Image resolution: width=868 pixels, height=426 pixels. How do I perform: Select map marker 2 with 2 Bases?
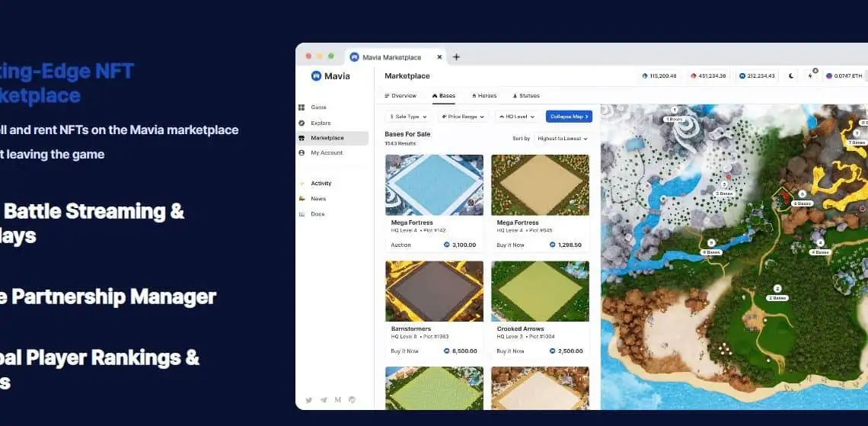click(x=777, y=293)
